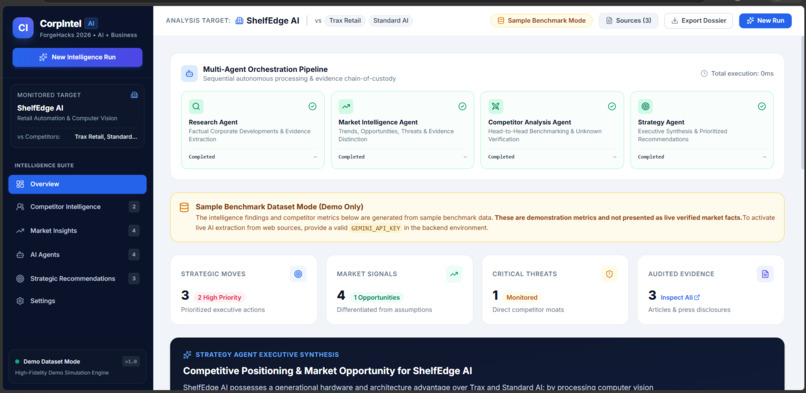Click the Market Insights trend icon

click(20, 231)
